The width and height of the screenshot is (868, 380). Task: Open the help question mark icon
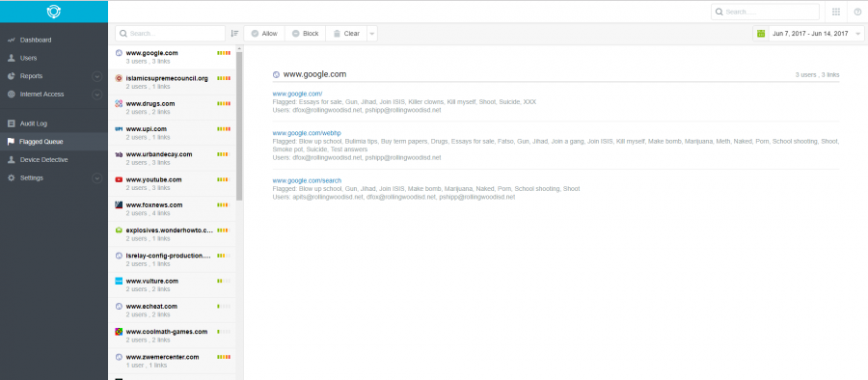coord(857,12)
